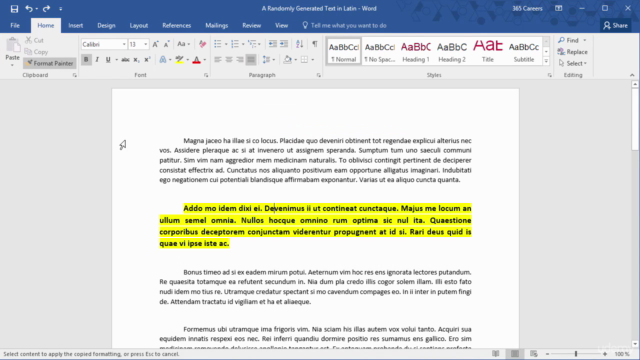Screen dimensions: 640x360
Task: Expand the Styles gallery
Action: point(546,61)
